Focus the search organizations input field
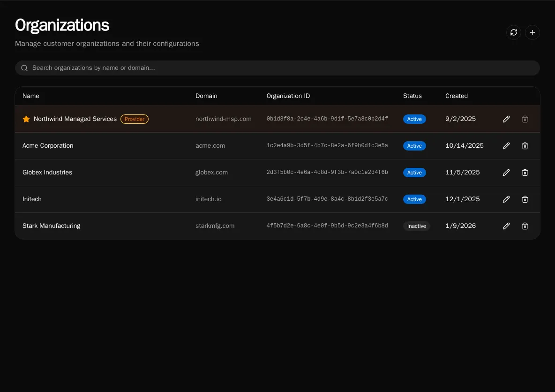Viewport: 555px width, 392px height. click(277, 68)
